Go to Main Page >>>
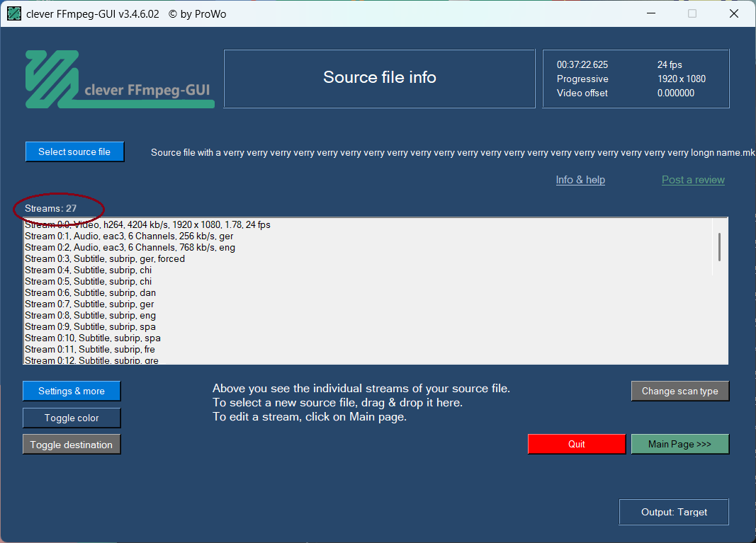Screen dimensions: 756x543 [679, 444]
